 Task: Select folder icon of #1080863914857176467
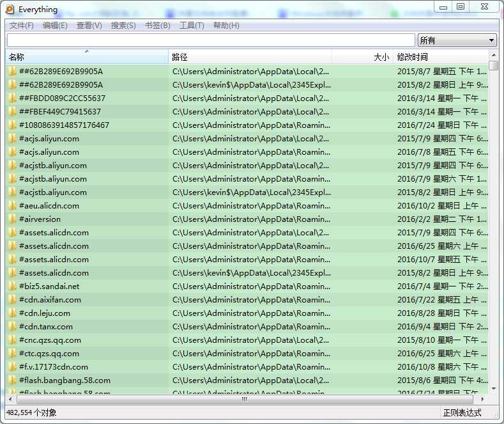[x=12, y=125]
